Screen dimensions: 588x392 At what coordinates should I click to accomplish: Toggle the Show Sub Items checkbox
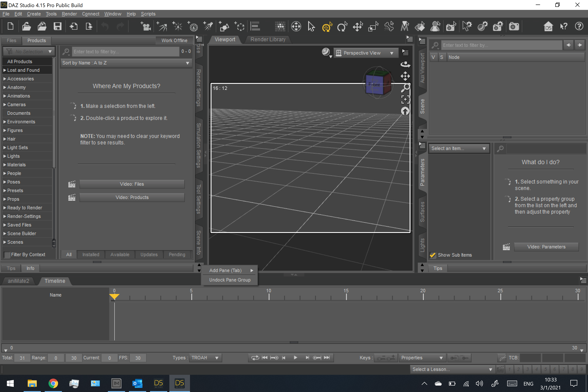tap(433, 255)
